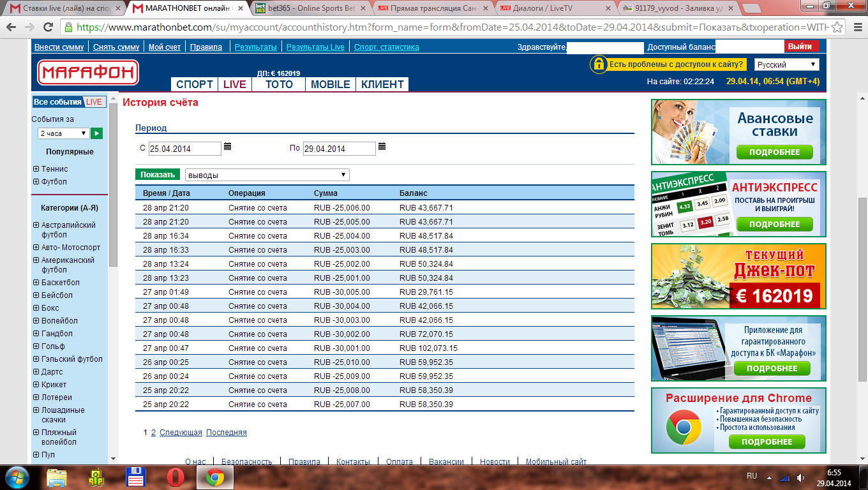
Task: Click the floppy disk taskbar icon
Action: [137, 477]
